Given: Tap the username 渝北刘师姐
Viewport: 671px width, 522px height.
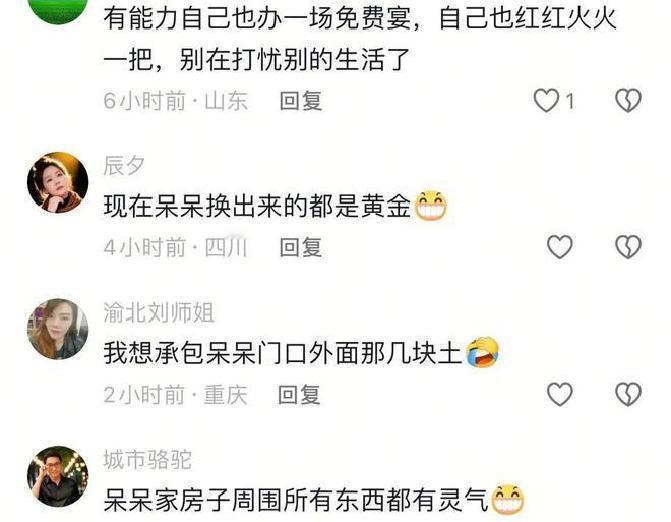Looking at the screenshot, I should 159,313.
